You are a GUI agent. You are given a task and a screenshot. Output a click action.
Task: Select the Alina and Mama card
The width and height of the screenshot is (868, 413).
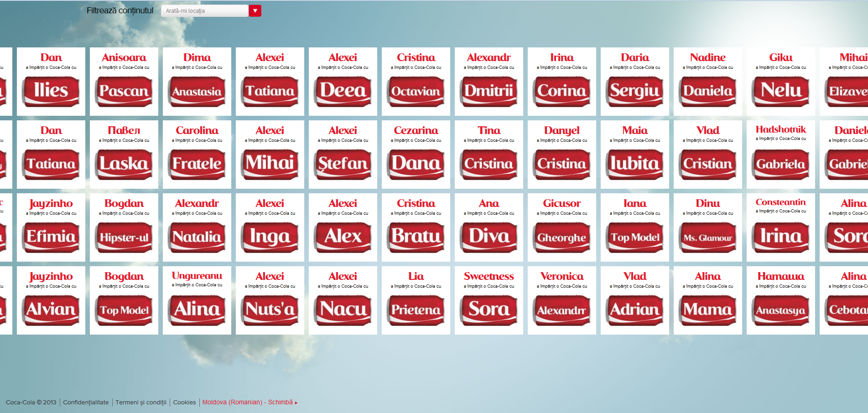[708, 300]
